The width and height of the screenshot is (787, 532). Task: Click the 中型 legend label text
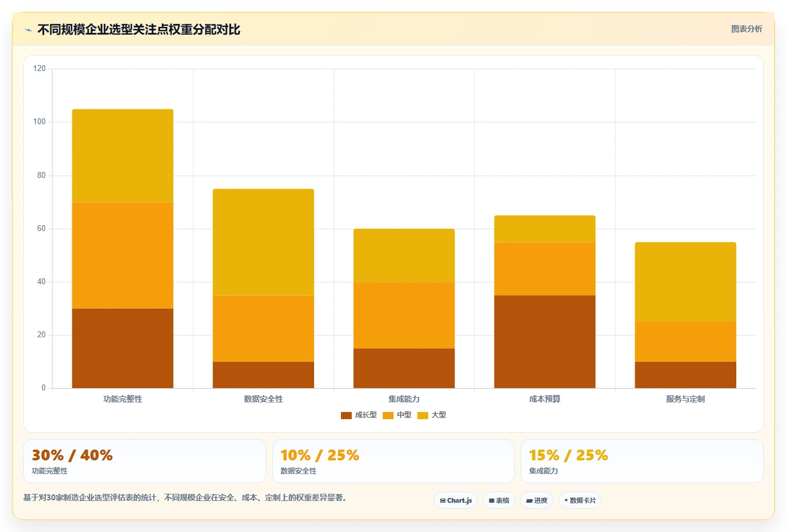point(404,415)
